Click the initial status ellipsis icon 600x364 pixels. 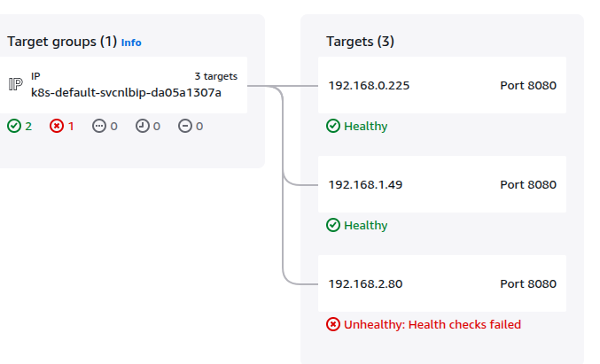[99, 126]
